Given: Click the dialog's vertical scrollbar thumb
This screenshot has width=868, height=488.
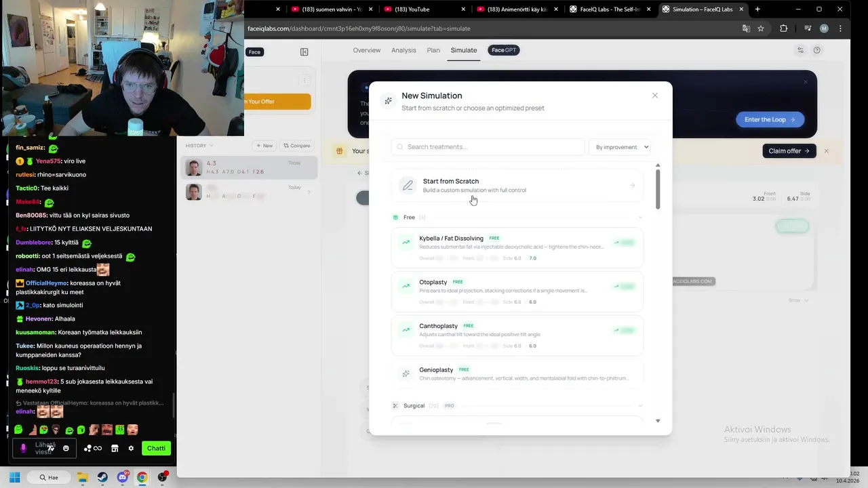Looking at the screenshot, I should pyautogui.click(x=658, y=189).
